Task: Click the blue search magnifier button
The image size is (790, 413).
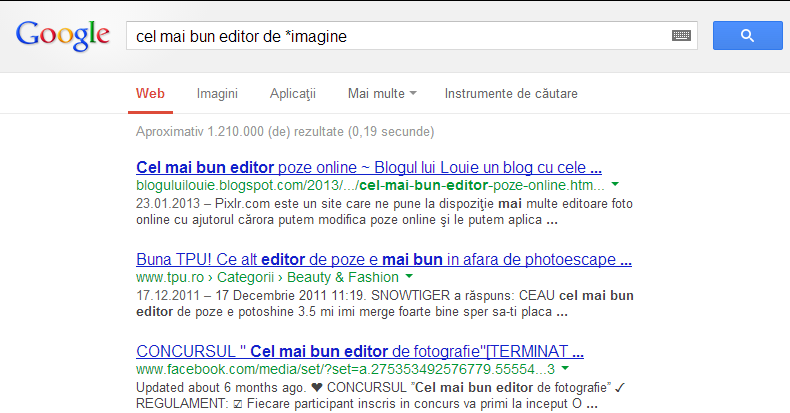Action: click(748, 35)
